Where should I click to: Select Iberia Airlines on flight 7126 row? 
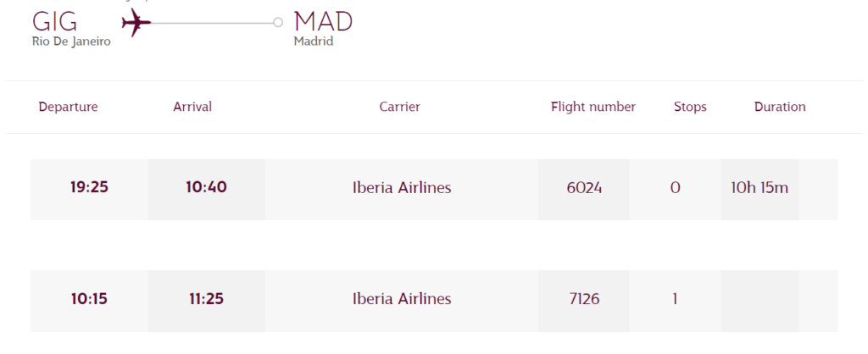402,299
